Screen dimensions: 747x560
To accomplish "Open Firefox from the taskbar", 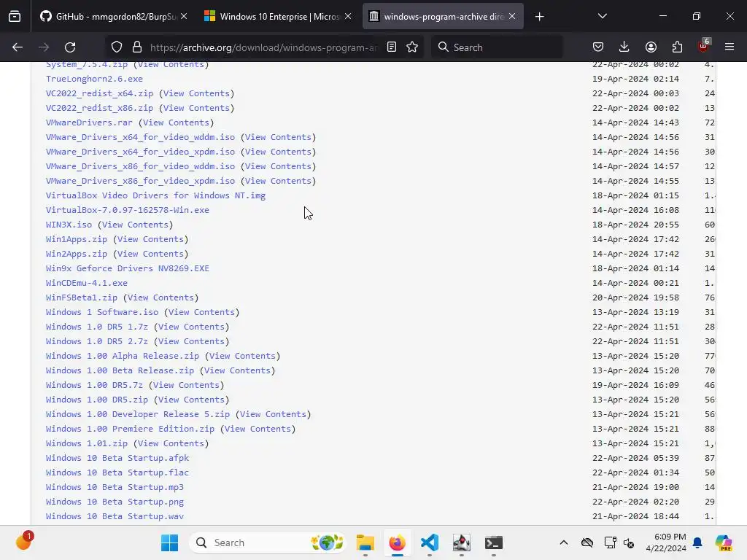I will pyautogui.click(x=398, y=542).
